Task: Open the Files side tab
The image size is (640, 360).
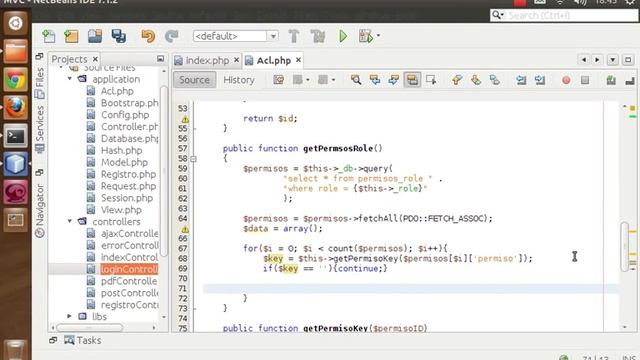Action: 40,83
